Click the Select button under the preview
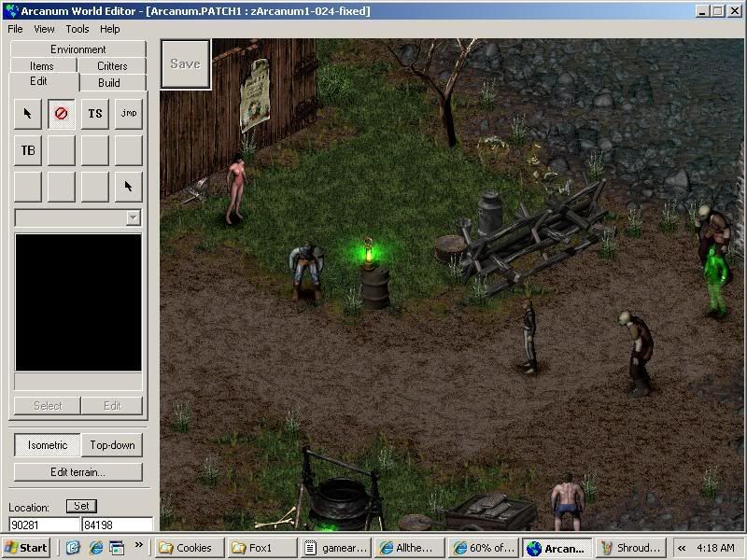The height and width of the screenshot is (560, 747). pos(48,406)
